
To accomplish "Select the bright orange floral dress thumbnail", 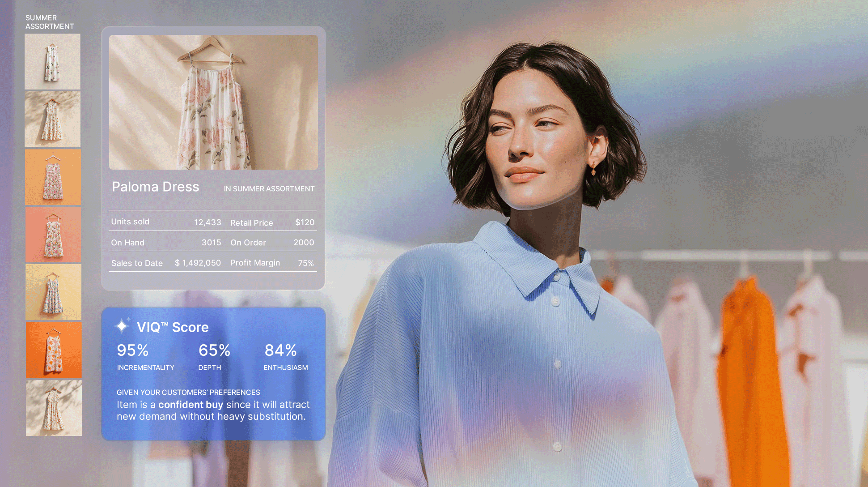I will [x=53, y=350].
